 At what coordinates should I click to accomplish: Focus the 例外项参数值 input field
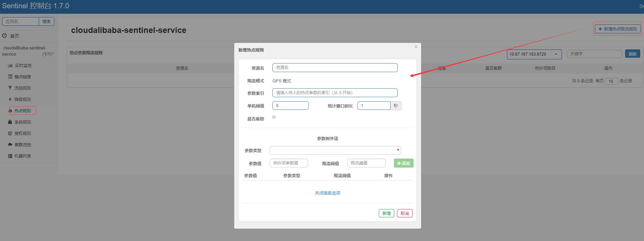[x=289, y=163]
